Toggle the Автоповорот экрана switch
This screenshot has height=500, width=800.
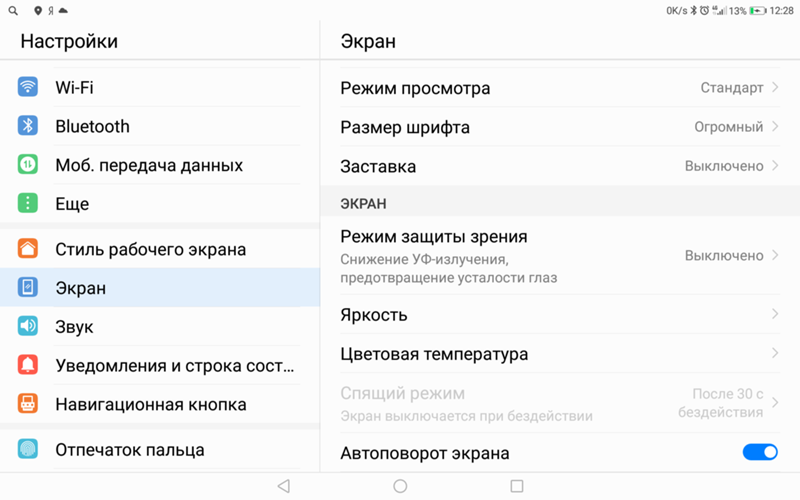click(760, 452)
